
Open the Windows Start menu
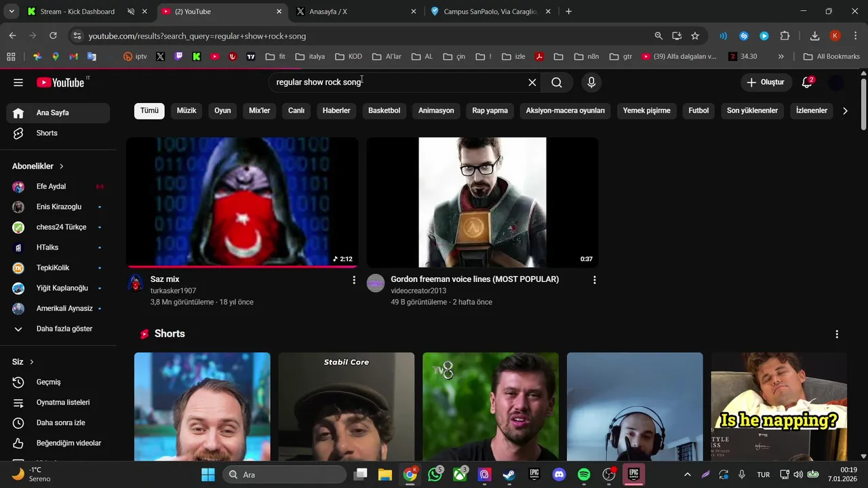[x=208, y=474]
